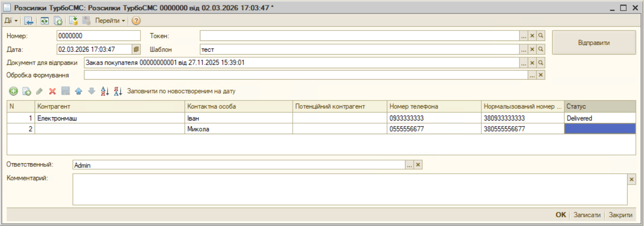Open help with the question mark icon

click(136, 21)
